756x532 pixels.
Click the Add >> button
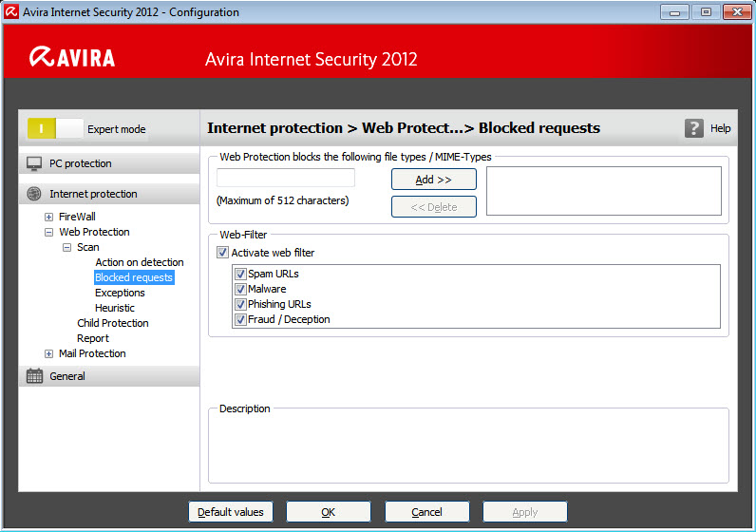tap(434, 180)
